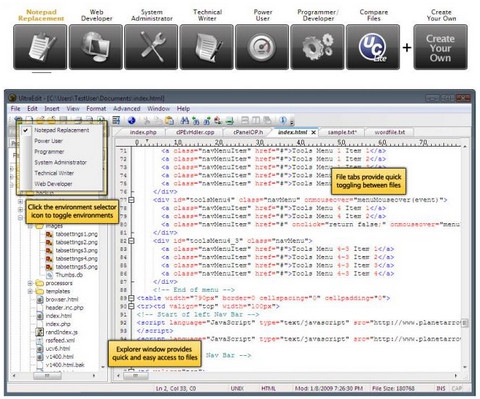480x399 pixels.
Task: Collapse the code fold at line 90
Action: [x=131, y=306]
